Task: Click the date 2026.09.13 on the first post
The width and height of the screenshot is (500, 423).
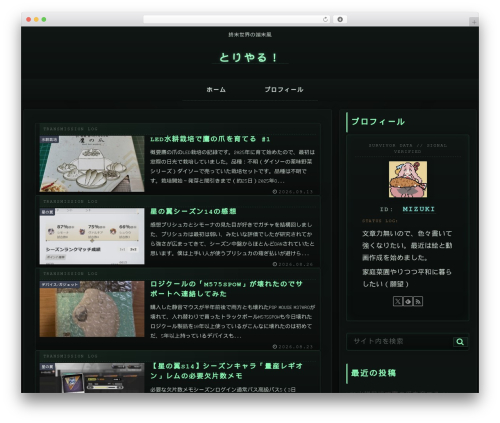Action: pyautogui.click(x=293, y=192)
